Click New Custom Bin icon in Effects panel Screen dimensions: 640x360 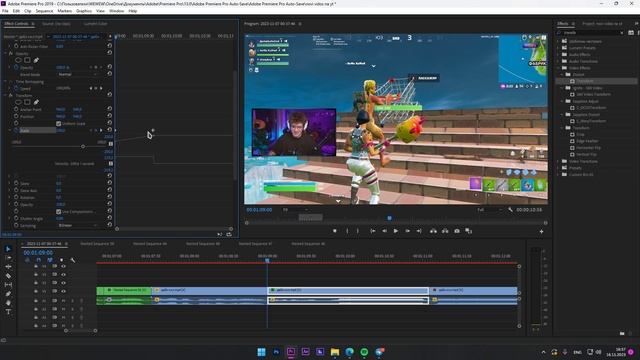[x=622, y=333]
